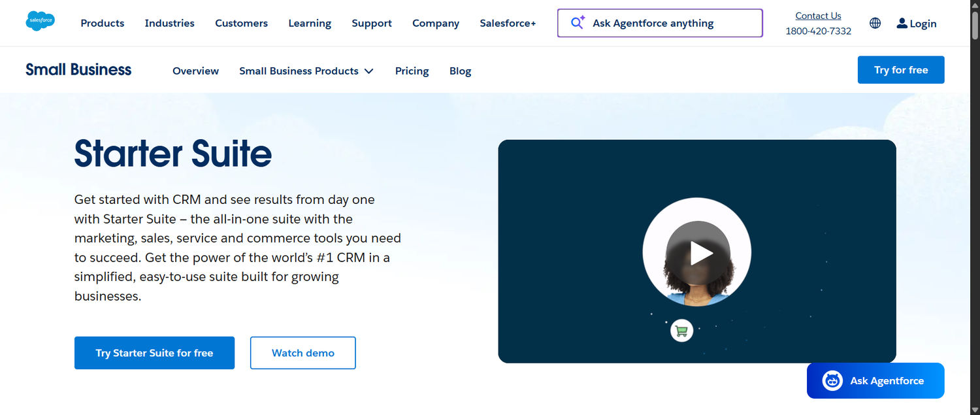The width and height of the screenshot is (980, 415).
Task: Click Try Starter Suite for free
Action: click(154, 352)
